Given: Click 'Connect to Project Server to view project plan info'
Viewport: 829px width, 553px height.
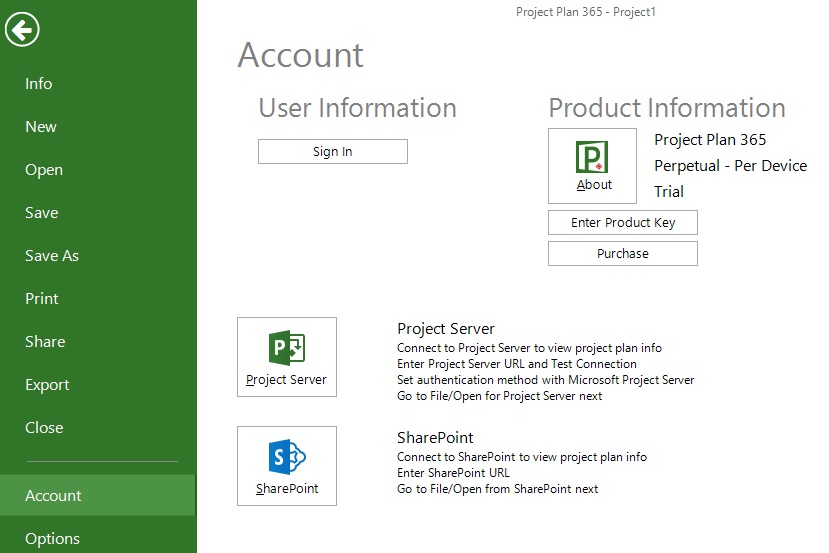Looking at the screenshot, I should (529, 348).
